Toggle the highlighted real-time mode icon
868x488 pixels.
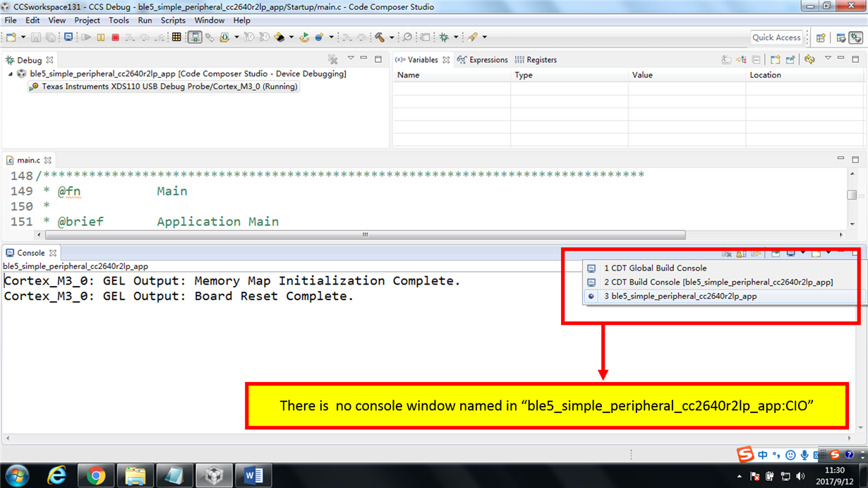(195, 37)
